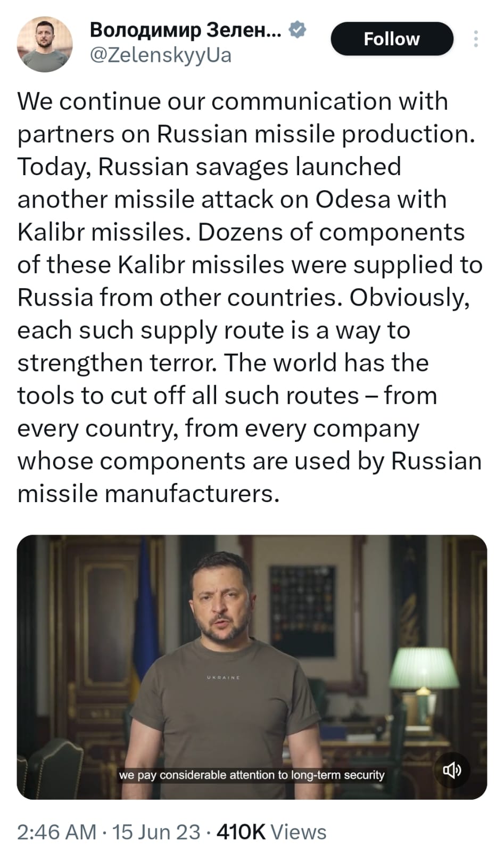Open the three-dot more options menu
Screen dimensions: 504x852
(476, 39)
